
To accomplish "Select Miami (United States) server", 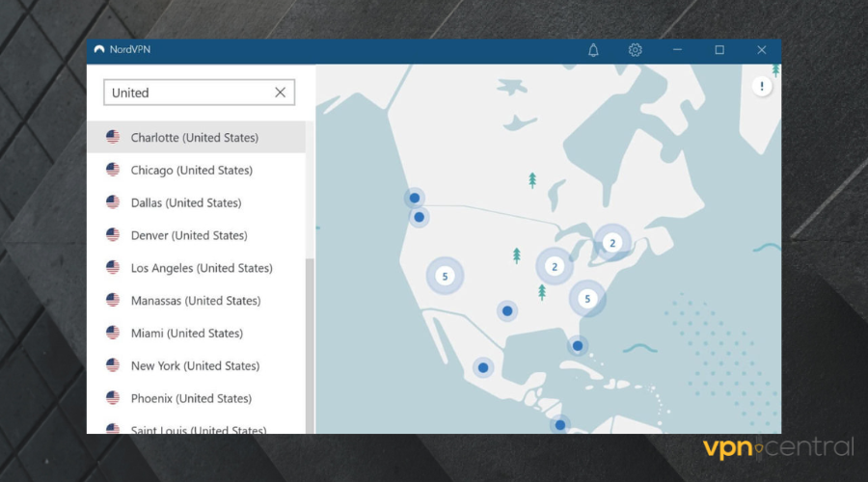I will (187, 334).
